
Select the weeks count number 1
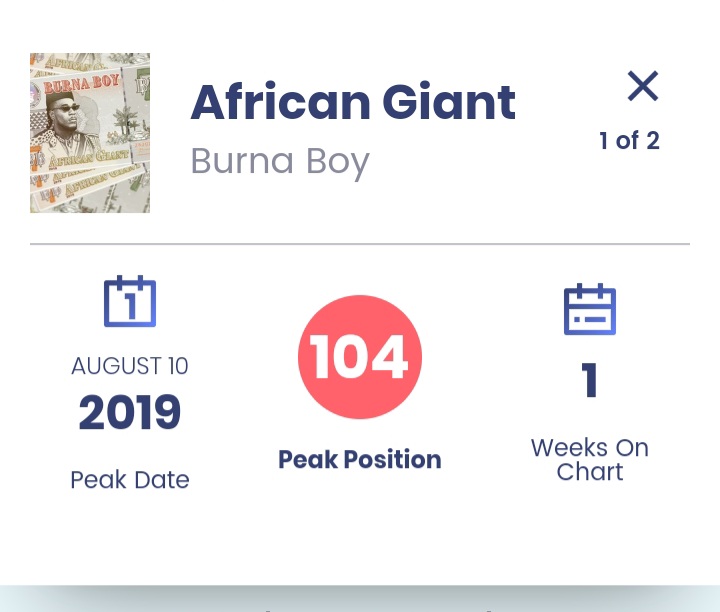(x=590, y=382)
